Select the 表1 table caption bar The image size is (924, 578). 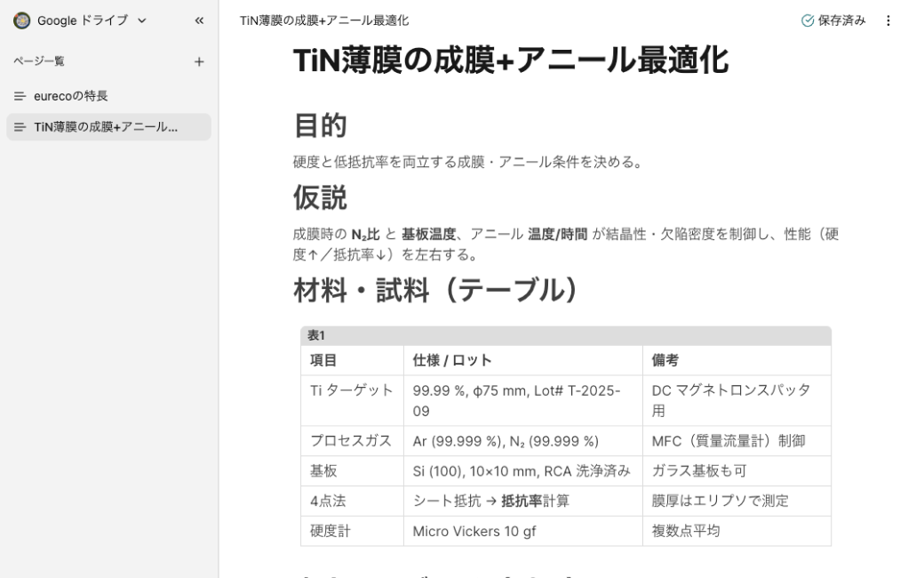point(565,335)
